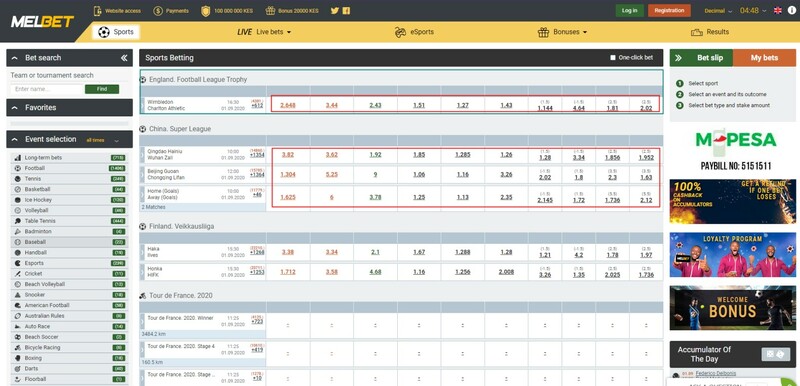
Task: Open +612 markets for Wimbledon match
Action: pos(257,106)
